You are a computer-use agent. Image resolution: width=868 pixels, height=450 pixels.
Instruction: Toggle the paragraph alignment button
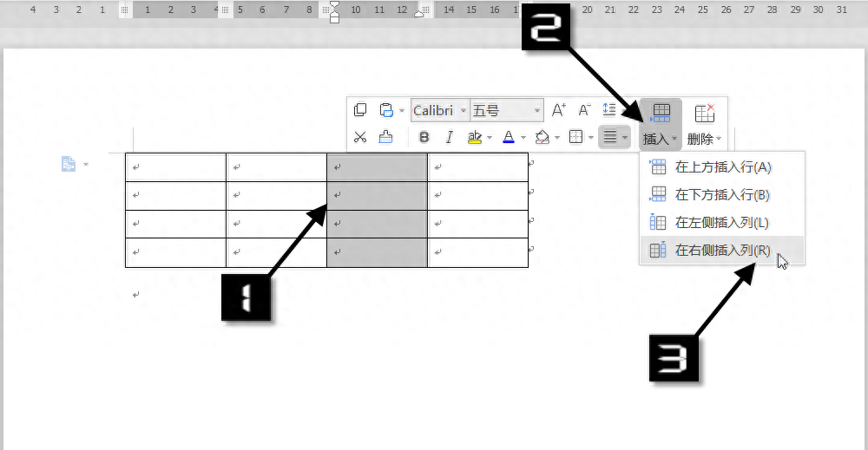click(x=610, y=136)
